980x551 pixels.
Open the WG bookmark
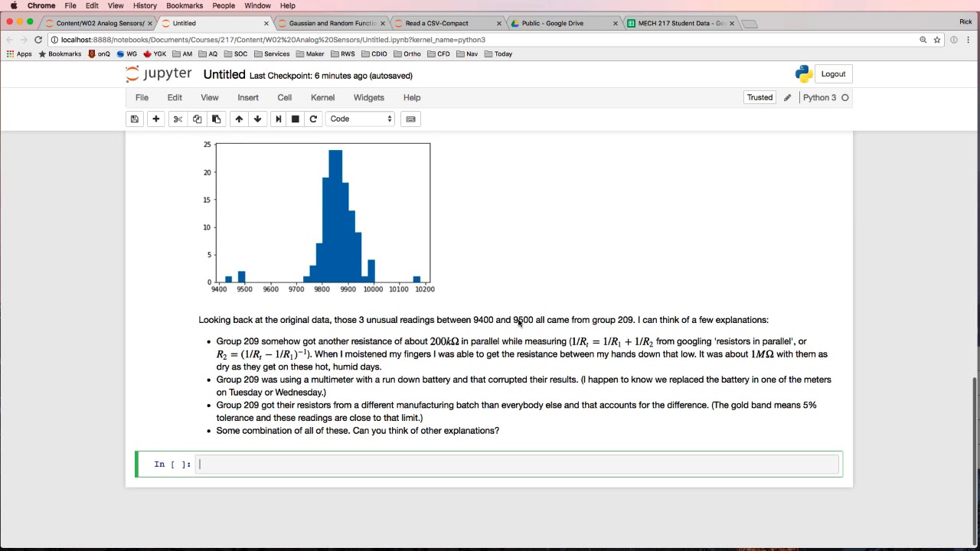tap(126, 54)
